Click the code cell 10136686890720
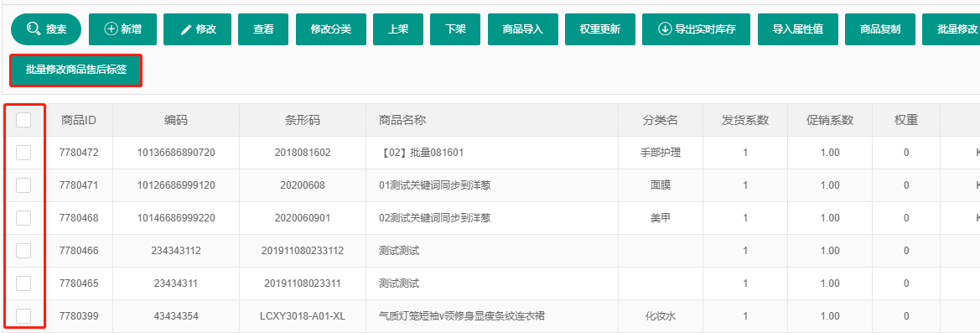This screenshot has width=980, height=333. pos(176,153)
